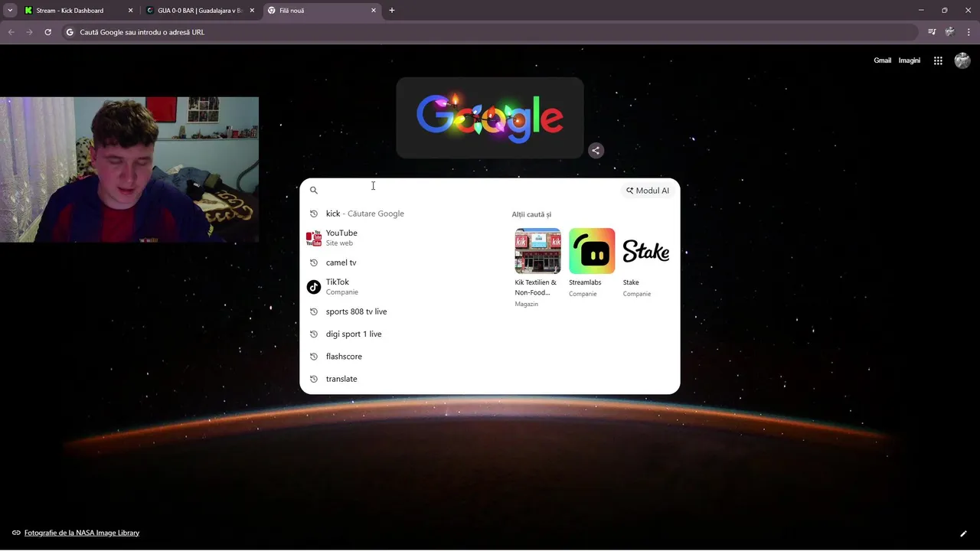The height and width of the screenshot is (551, 980).
Task: Close the Stream - Kick Dashboard tab
Action: pos(130,11)
